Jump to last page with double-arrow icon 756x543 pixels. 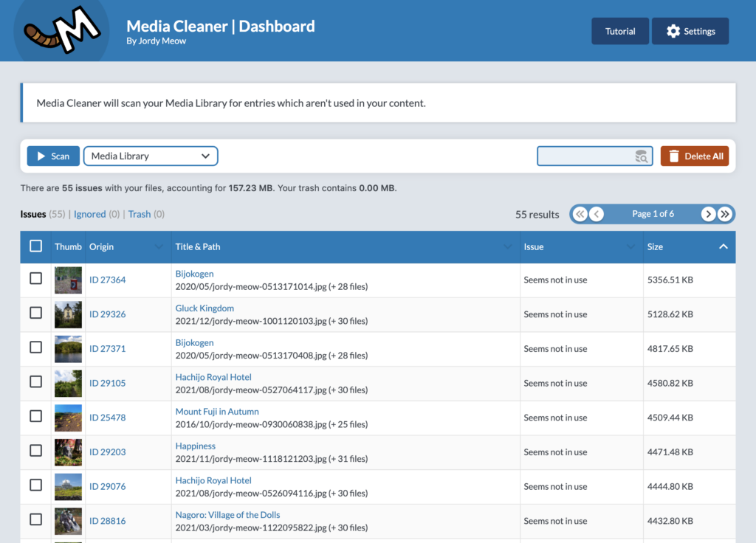point(724,214)
